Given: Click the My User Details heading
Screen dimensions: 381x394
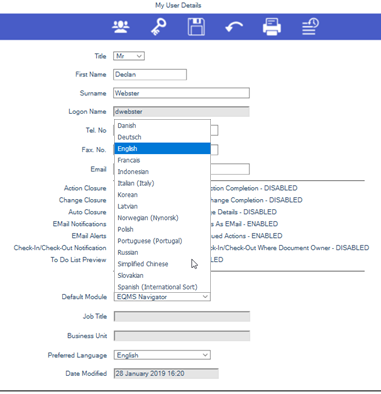Looking at the screenshot, I should tap(178, 5).
